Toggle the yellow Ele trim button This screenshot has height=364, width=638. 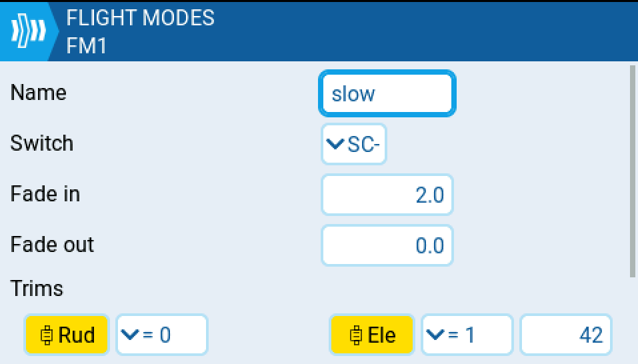click(x=372, y=335)
